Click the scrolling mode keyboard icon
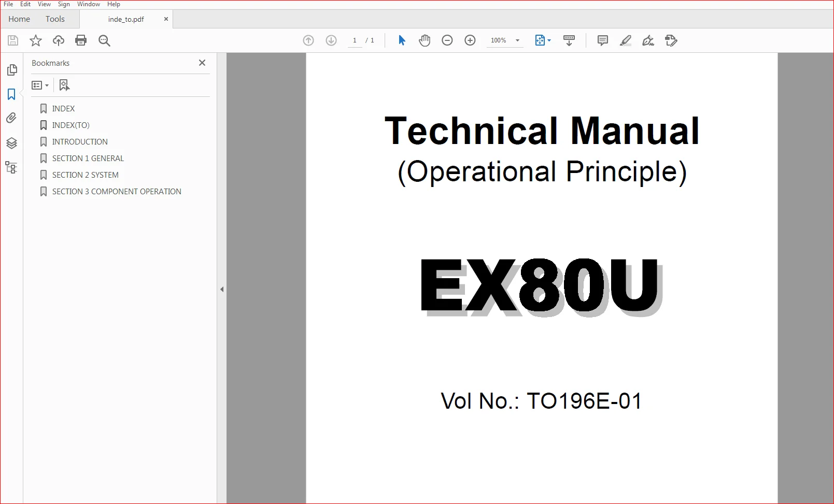 pos(569,40)
